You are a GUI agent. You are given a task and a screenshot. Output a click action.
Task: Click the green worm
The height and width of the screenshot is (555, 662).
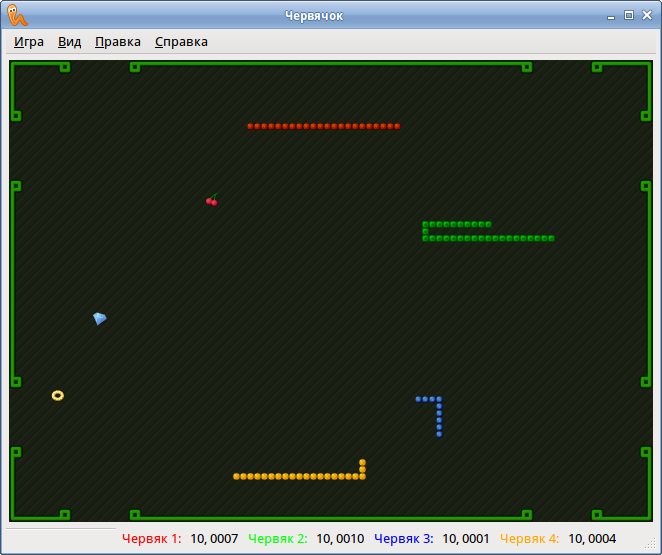pos(488,238)
